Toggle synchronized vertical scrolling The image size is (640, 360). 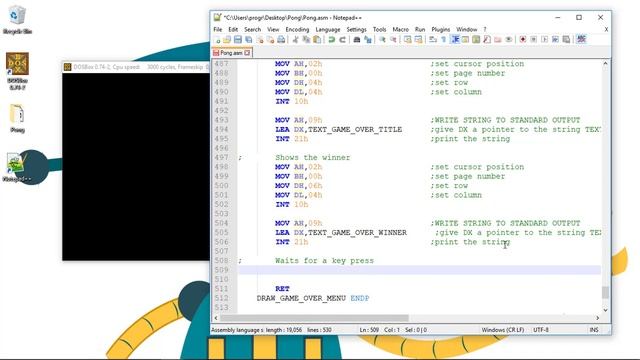pos(407,40)
